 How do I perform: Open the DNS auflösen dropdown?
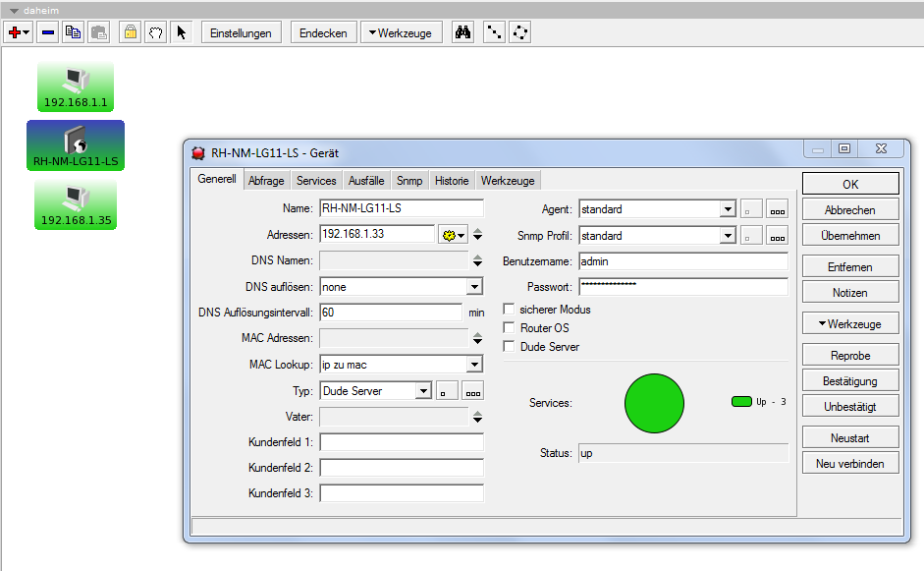[x=474, y=287]
